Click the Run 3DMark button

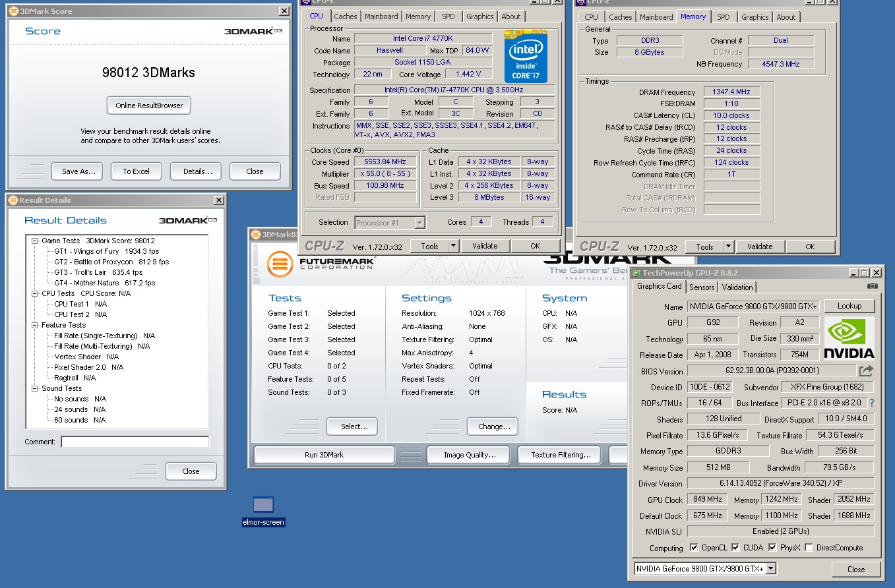pyautogui.click(x=324, y=455)
